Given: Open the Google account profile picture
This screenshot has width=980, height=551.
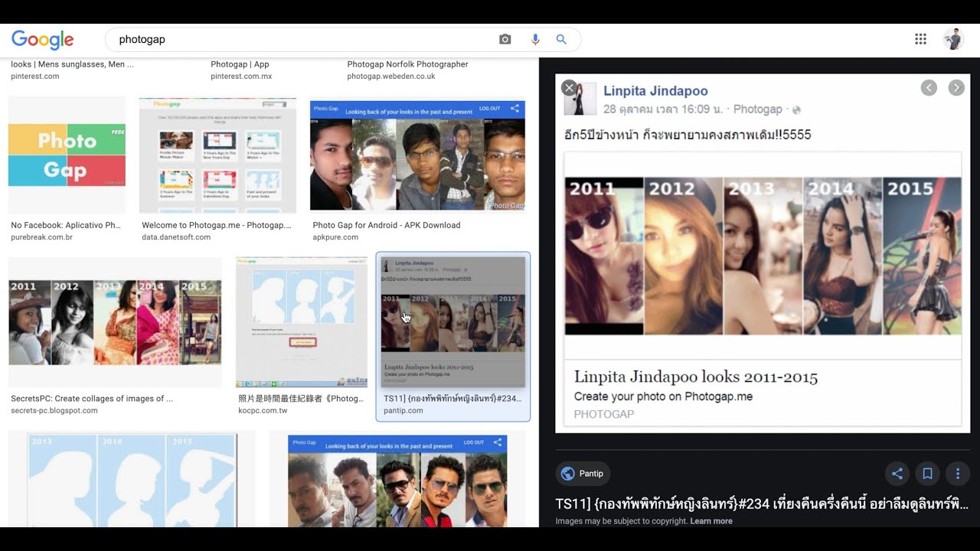Looking at the screenshot, I should [x=954, y=39].
